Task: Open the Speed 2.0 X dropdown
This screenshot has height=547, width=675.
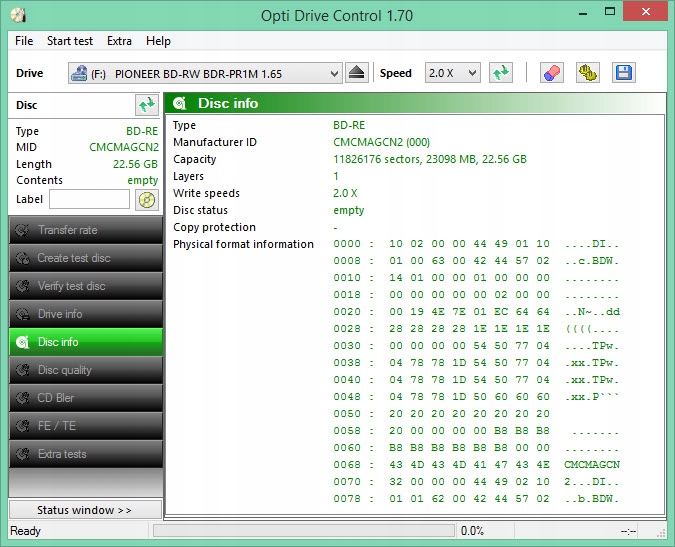Action: [453, 73]
